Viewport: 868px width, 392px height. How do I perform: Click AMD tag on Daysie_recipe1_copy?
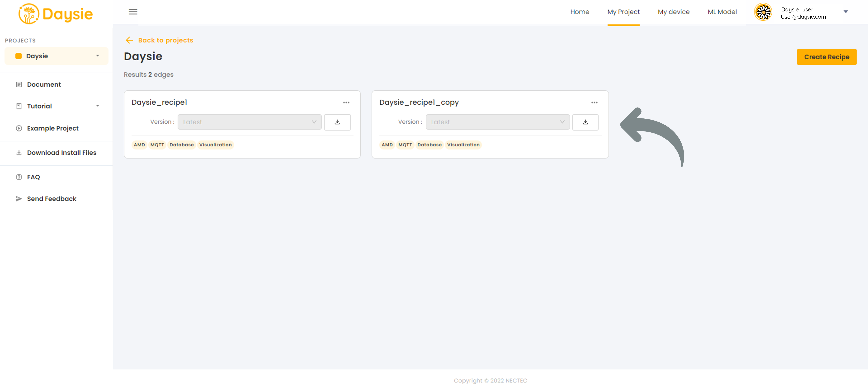(387, 145)
